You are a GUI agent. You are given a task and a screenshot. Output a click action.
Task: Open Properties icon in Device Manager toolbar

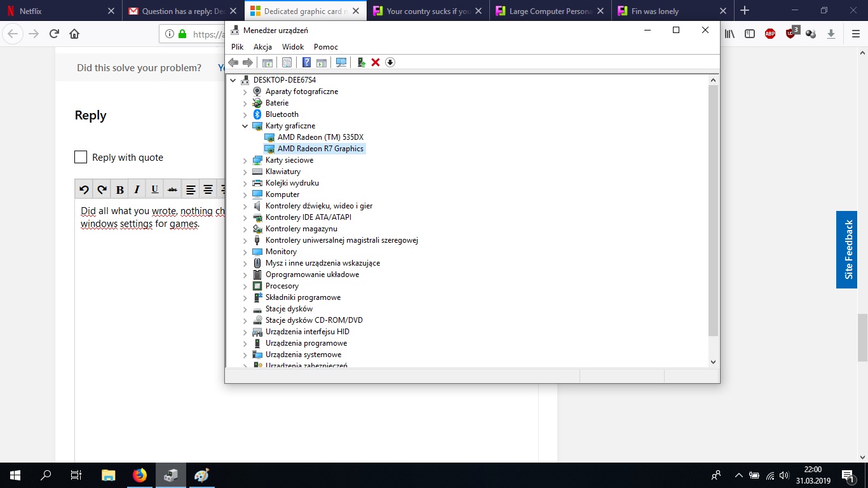pyautogui.click(x=287, y=62)
